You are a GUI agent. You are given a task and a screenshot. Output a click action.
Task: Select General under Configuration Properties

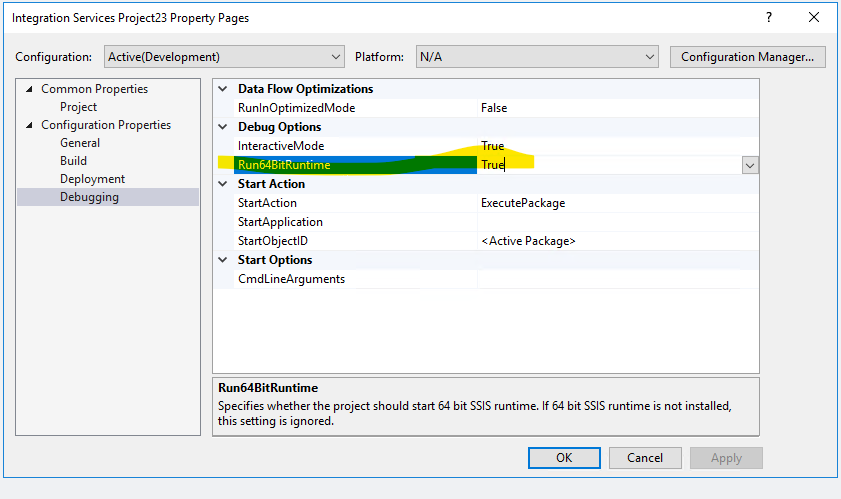(x=80, y=143)
